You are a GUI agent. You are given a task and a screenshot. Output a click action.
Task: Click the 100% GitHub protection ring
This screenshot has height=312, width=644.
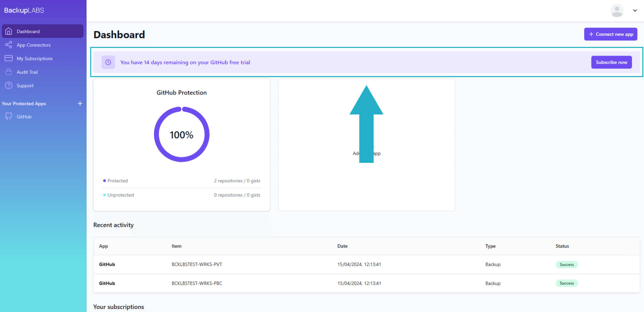[182, 134]
